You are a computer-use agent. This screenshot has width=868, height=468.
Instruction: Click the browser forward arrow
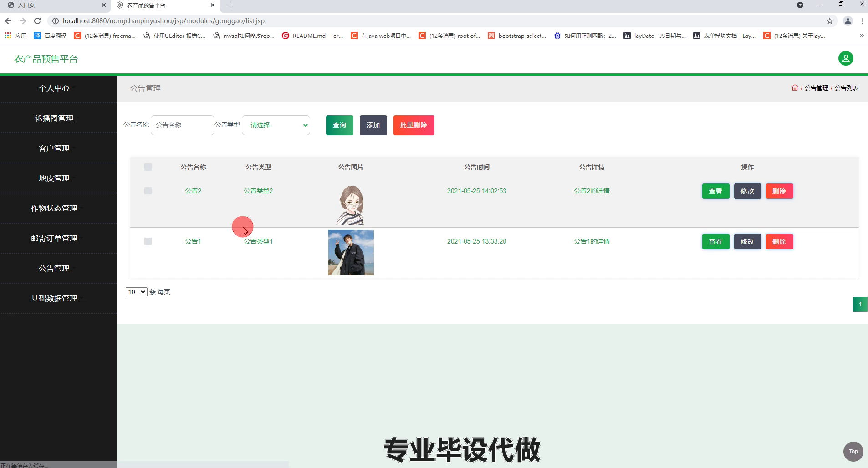23,21
